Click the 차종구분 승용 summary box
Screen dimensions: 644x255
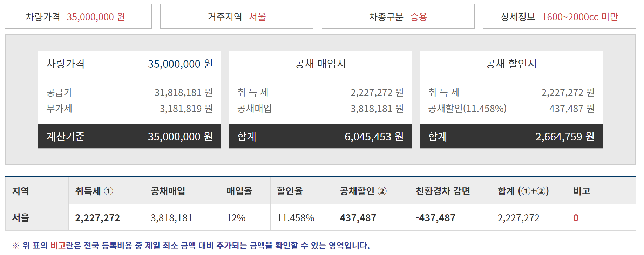[x=398, y=17]
